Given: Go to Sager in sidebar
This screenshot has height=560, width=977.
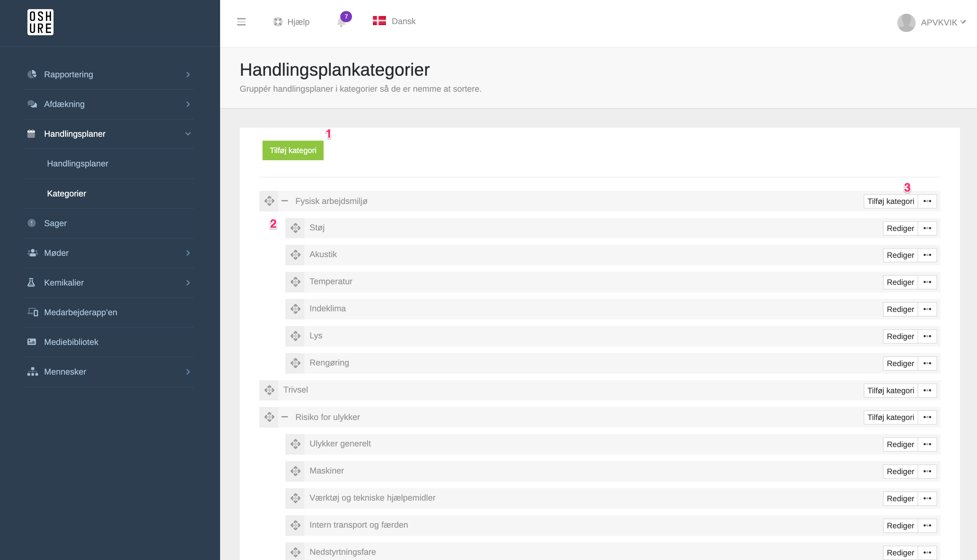Looking at the screenshot, I should [56, 223].
